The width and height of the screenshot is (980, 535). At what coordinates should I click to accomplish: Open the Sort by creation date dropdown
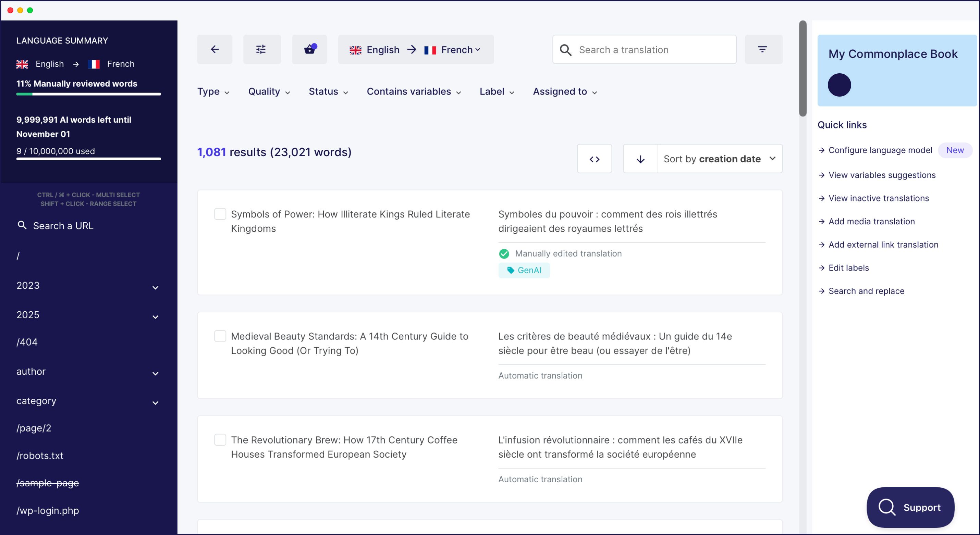pyautogui.click(x=719, y=159)
